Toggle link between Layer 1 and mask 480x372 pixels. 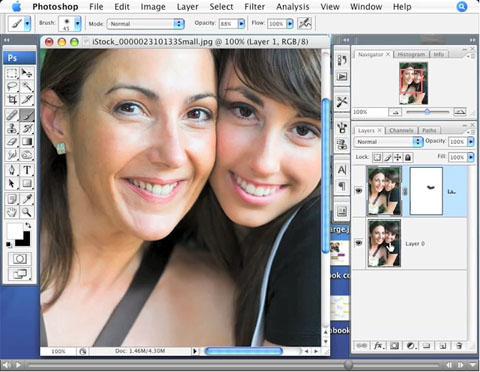point(406,191)
